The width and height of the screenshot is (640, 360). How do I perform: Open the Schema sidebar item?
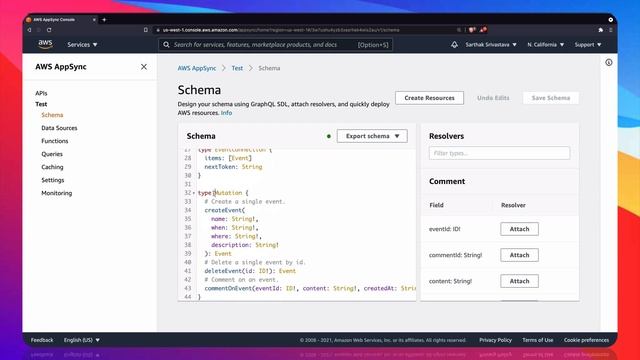(x=52, y=115)
